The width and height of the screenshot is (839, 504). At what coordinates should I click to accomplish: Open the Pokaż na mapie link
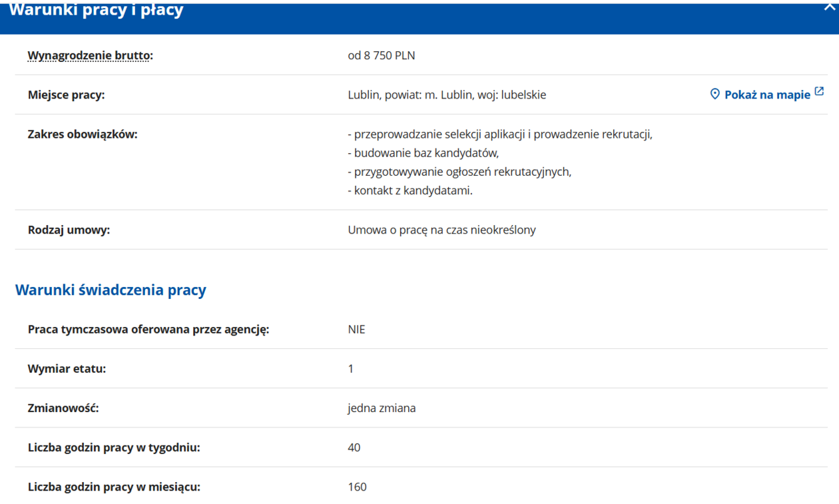click(x=767, y=95)
